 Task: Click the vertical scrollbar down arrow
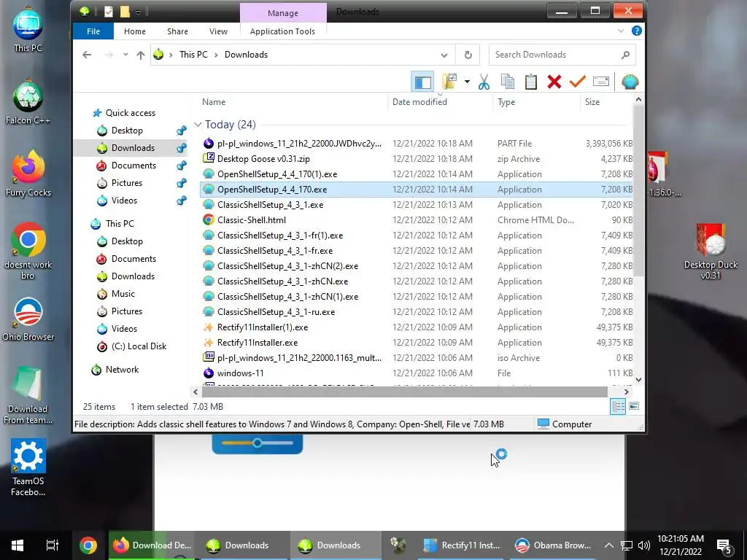tap(639, 380)
